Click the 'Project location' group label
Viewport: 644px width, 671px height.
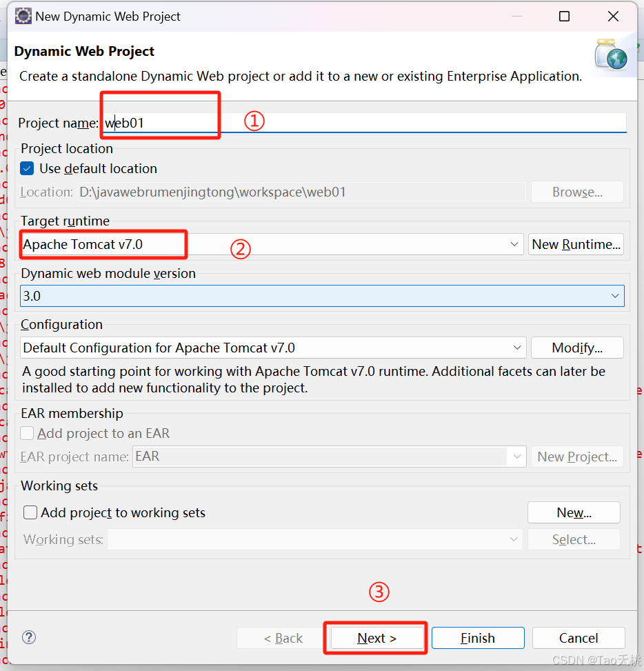[67, 148]
